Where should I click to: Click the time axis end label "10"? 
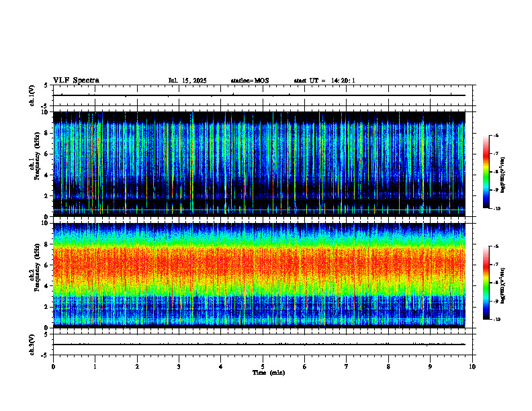click(x=472, y=367)
